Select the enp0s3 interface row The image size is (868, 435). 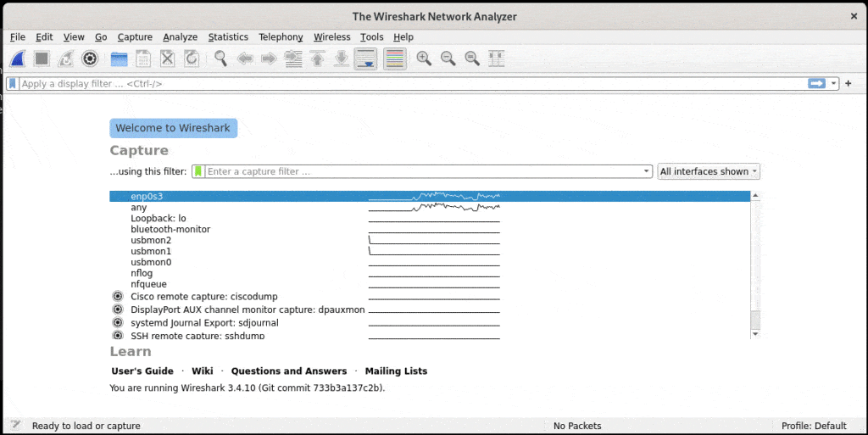430,197
